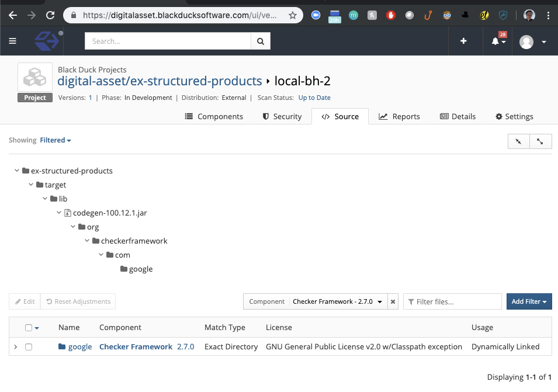The height and width of the screenshot is (392, 558).
Task: Check the checkbox on the google row
Action: (x=29, y=346)
